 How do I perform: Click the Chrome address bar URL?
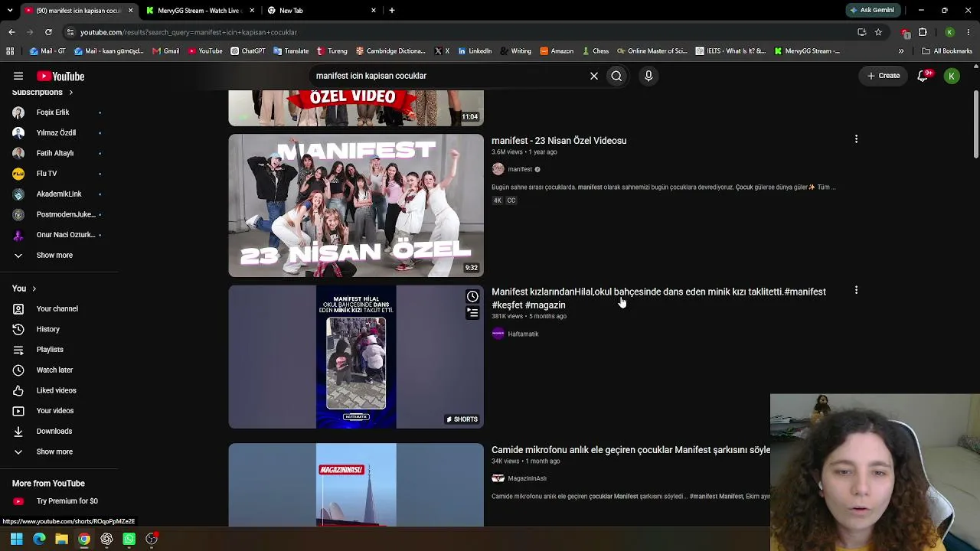point(188,32)
